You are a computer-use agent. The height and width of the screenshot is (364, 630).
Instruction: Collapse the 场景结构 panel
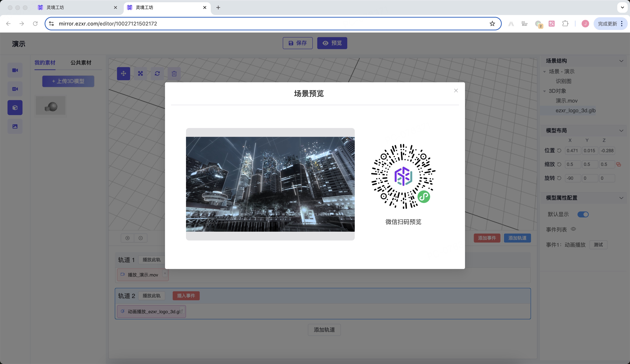pos(621,61)
